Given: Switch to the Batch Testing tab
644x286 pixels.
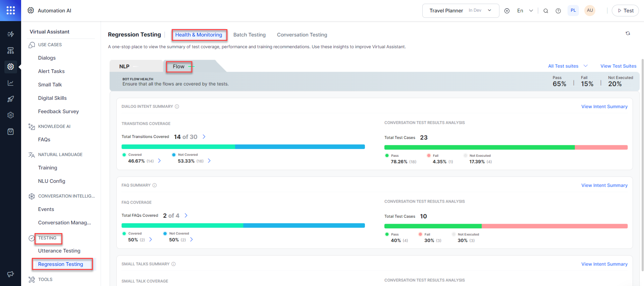Looking at the screenshot, I should pyautogui.click(x=249, y=35).
